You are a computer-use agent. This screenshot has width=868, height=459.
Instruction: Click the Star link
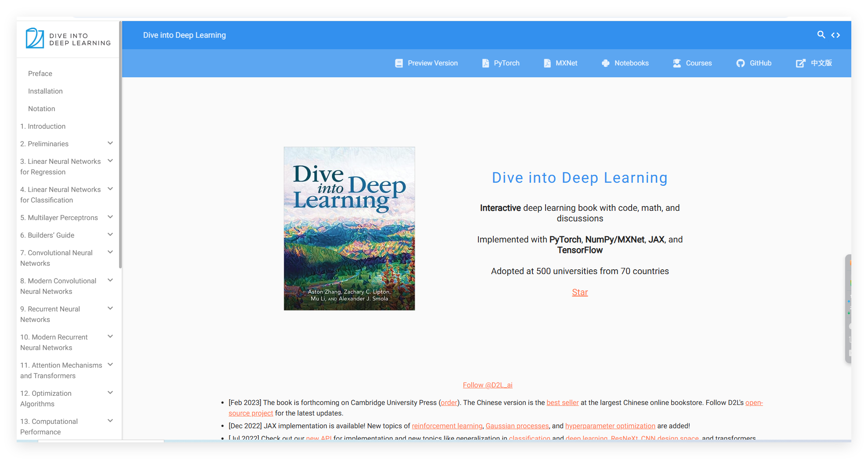point(580,292)
